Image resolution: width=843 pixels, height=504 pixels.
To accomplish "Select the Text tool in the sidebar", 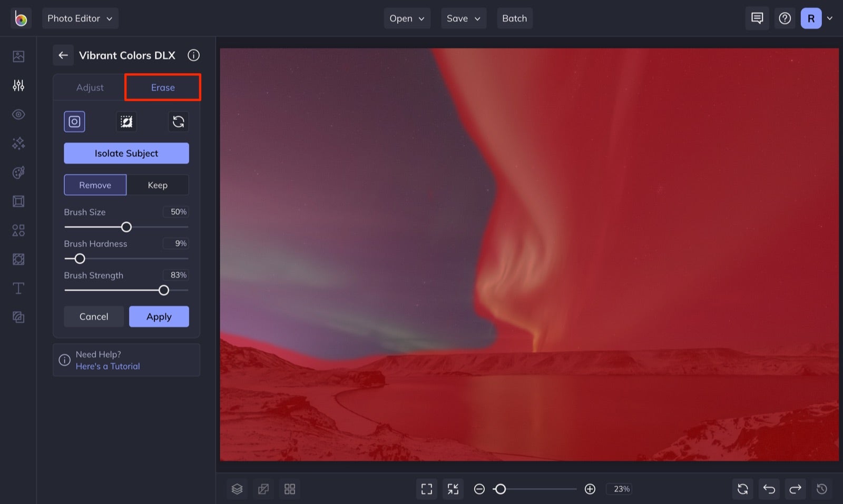I will click(x=18, y=288).
